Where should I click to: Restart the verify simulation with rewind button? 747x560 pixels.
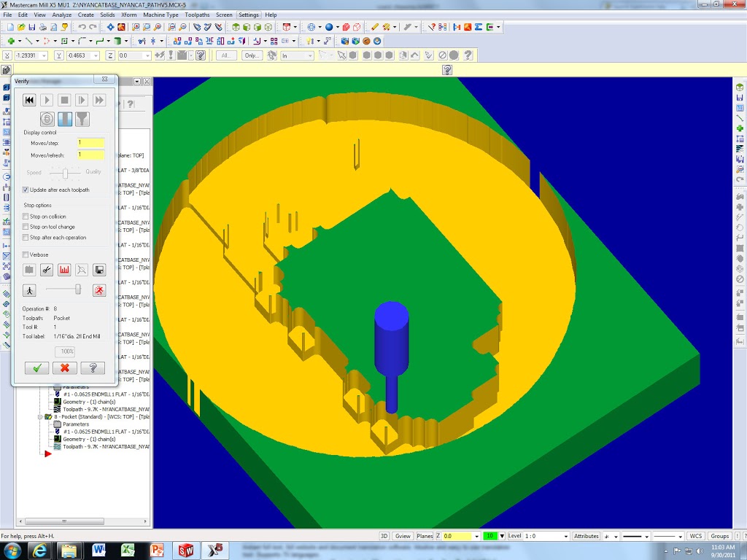(29, 100)
